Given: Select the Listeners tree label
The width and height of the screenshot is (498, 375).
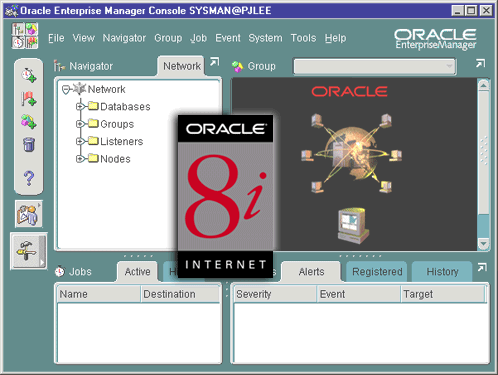Looking at the screenshot, I should [122, 141].
